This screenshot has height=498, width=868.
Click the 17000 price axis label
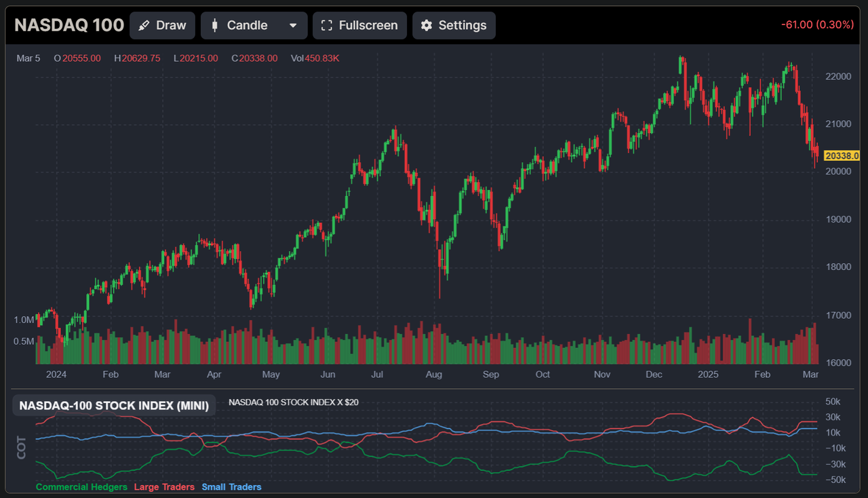point(837,315)
